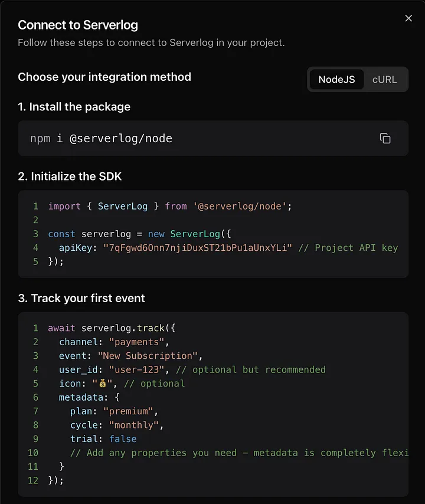
Task: Click the '3. Track your first event' heading
Action: 81,298
